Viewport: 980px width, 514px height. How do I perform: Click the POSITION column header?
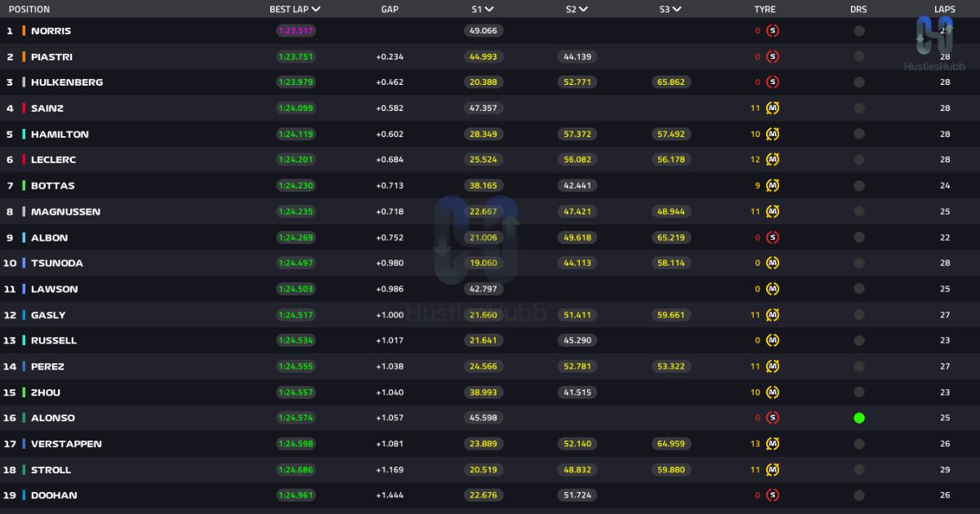pyautogui.click(x=29, y=10)
